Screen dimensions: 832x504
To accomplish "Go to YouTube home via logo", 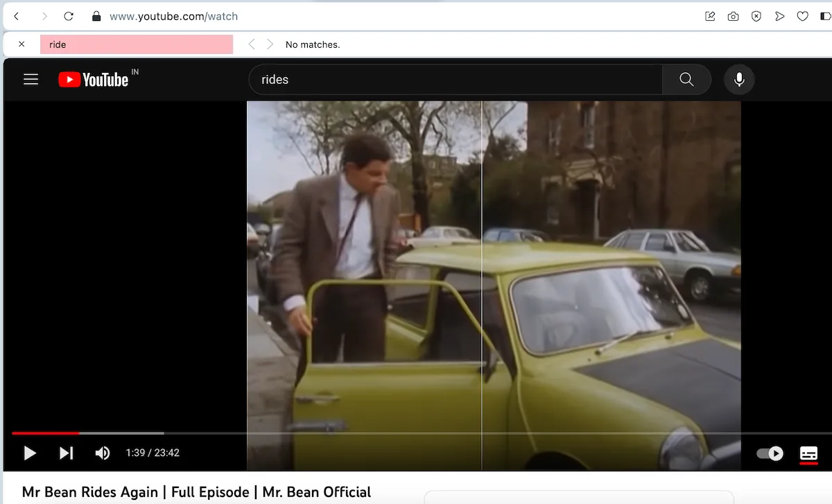I will tap(94, 80).
